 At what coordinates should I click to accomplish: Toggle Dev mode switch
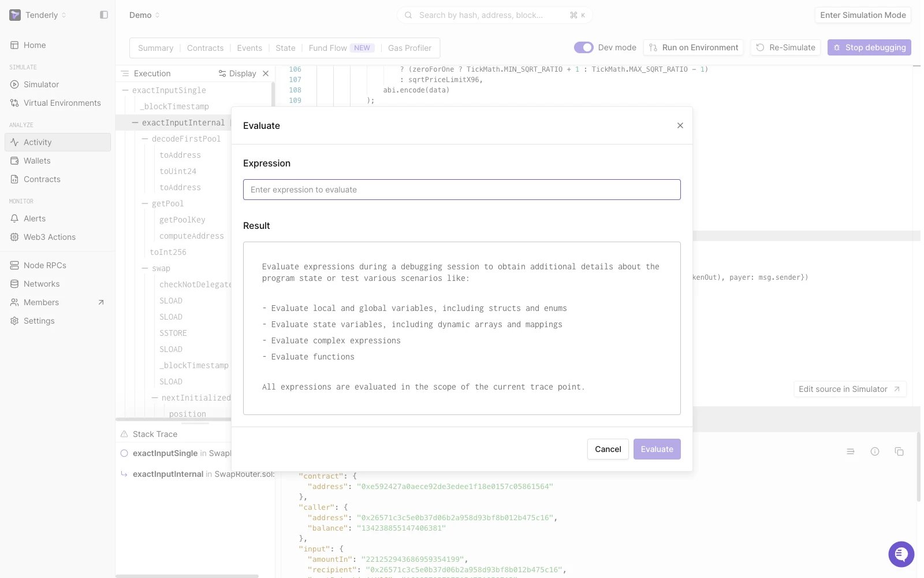pos(583,47)
